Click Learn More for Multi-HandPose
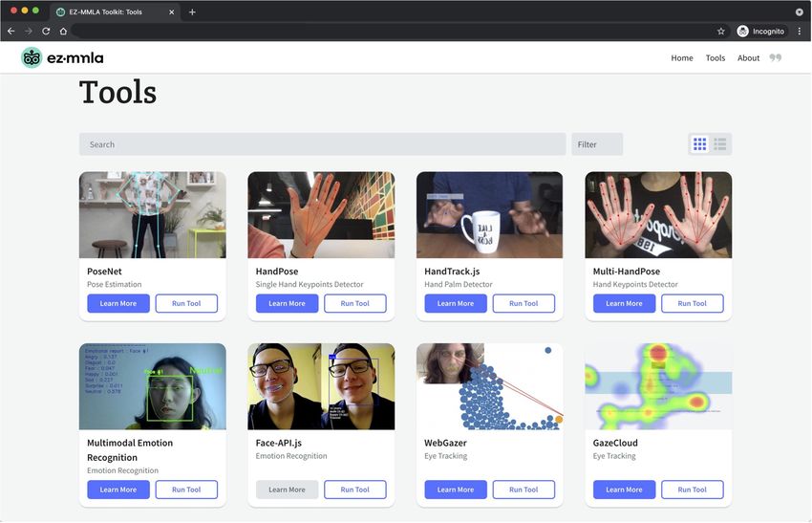The image size is (812, 523). coord(624,303)
